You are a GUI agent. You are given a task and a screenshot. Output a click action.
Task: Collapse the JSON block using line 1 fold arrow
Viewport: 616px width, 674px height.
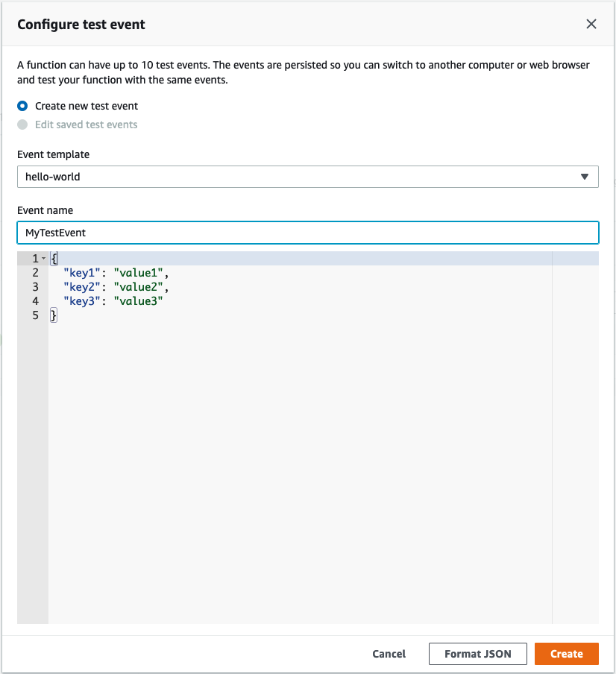(43, 257)
